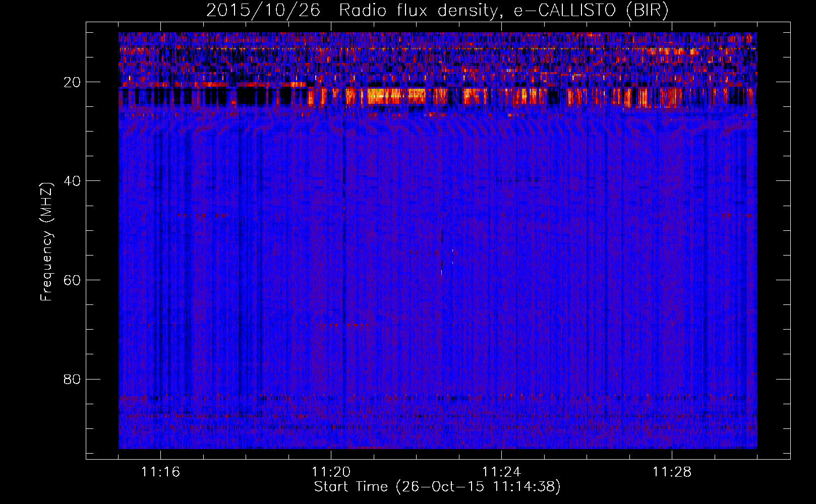Image resolution: width=816 pixels, height=504 pixels.
Task: Click the 11:28 time tick label
Action: (672, 472)
